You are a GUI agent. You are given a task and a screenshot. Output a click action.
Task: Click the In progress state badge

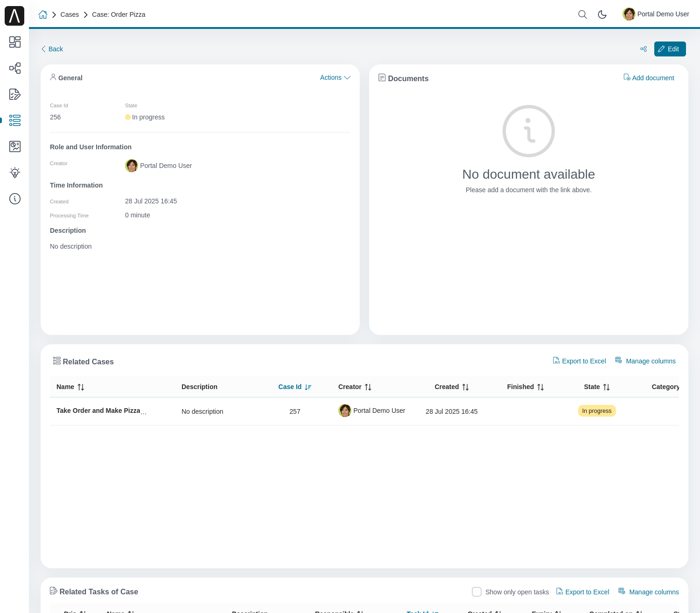coord(596,411)
